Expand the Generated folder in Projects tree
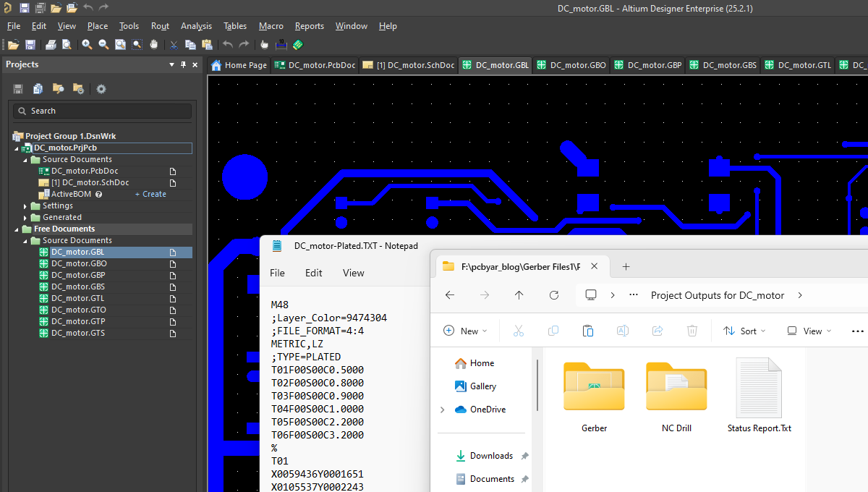 point(26,218)
